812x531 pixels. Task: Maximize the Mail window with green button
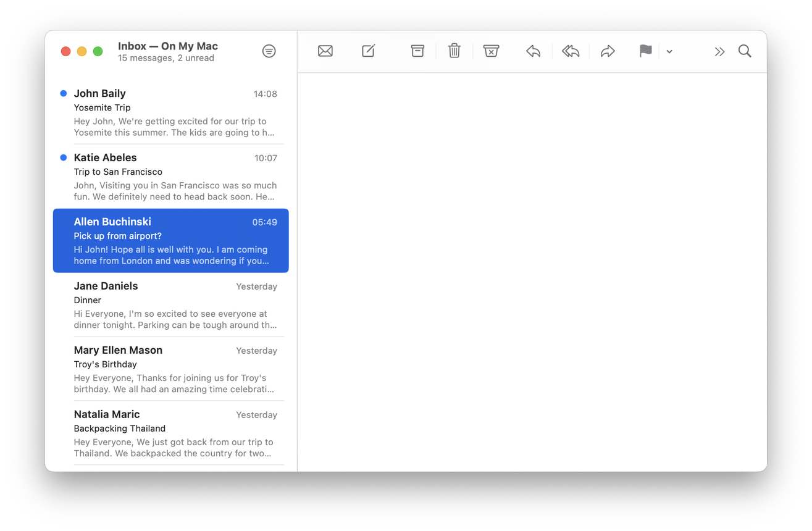[x=98, y=51]
